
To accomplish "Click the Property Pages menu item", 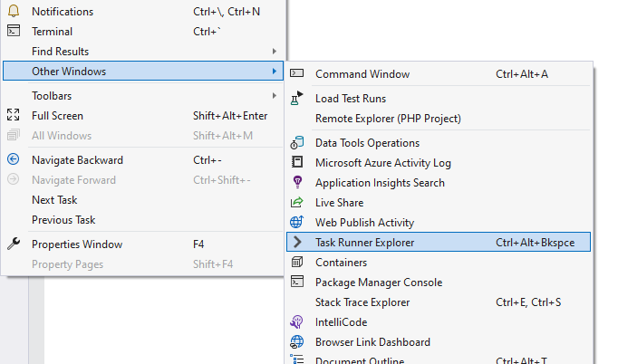I will [x=143, y=263].
